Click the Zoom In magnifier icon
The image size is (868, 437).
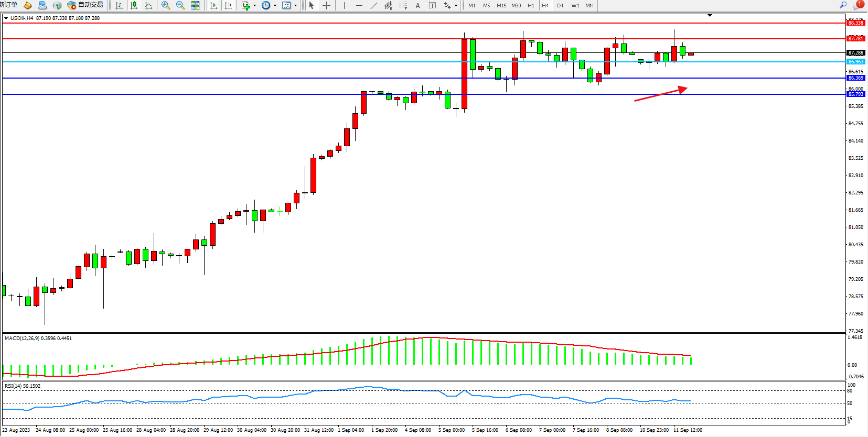pos(166,5)
